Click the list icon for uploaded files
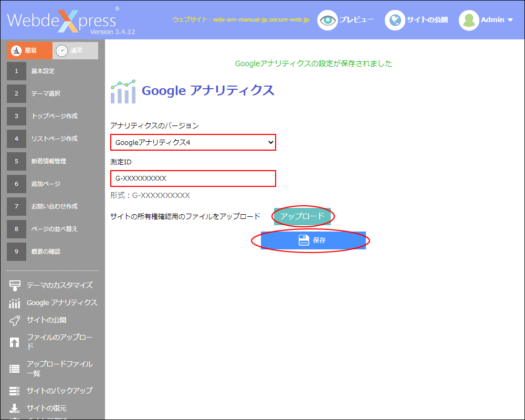The width and height of the screenshot is (525, 420). tap(14, 369)
